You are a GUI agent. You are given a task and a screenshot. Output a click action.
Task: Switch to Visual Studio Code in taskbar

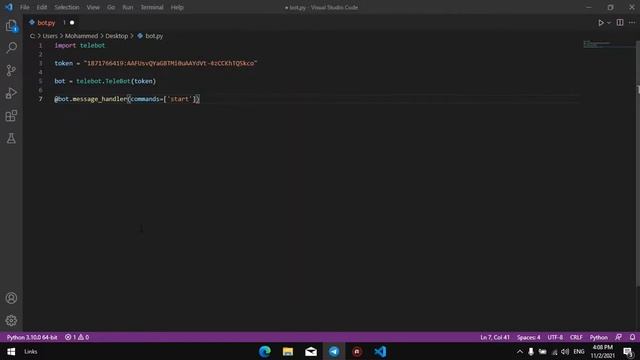380,351
